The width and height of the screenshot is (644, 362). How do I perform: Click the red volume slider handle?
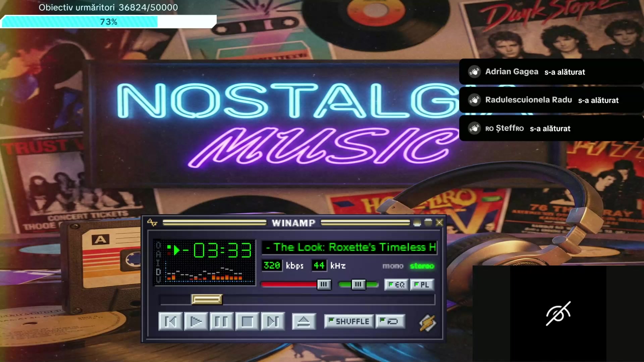[x=324, y=285]
